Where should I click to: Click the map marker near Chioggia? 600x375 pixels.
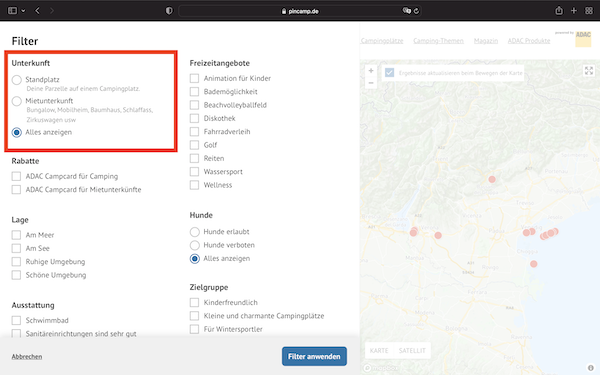533,264
